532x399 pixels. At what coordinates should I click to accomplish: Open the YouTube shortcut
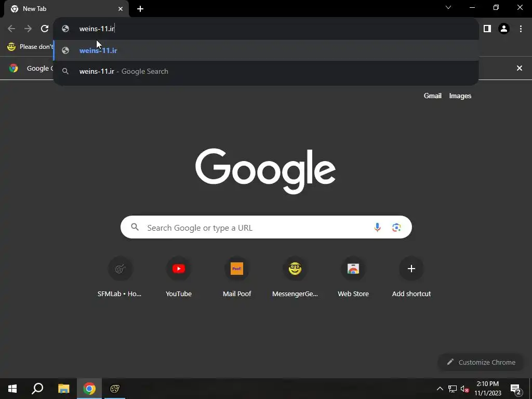click(179, 277)
